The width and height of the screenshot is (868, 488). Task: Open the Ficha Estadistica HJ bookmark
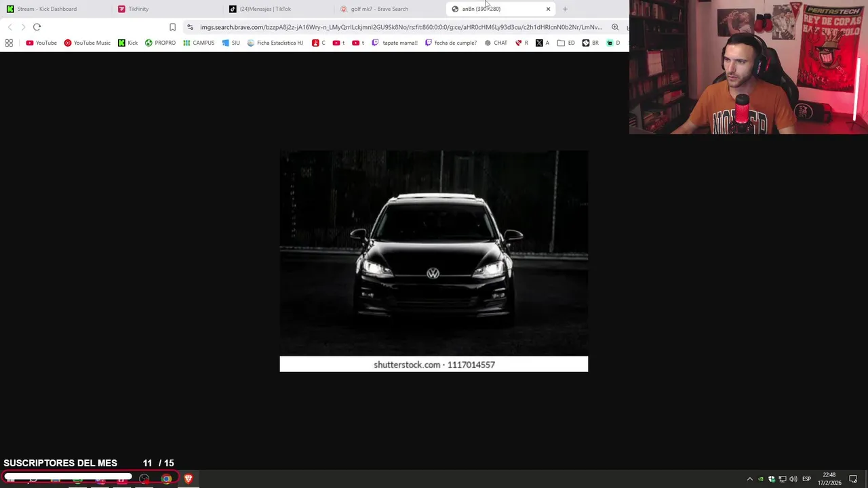click(x=275, y=43)
